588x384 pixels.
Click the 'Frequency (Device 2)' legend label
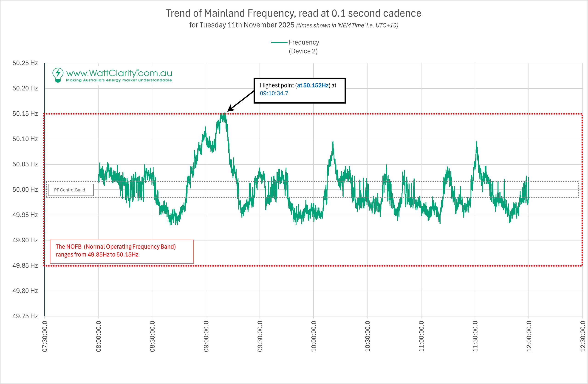(x=304, y=47)
